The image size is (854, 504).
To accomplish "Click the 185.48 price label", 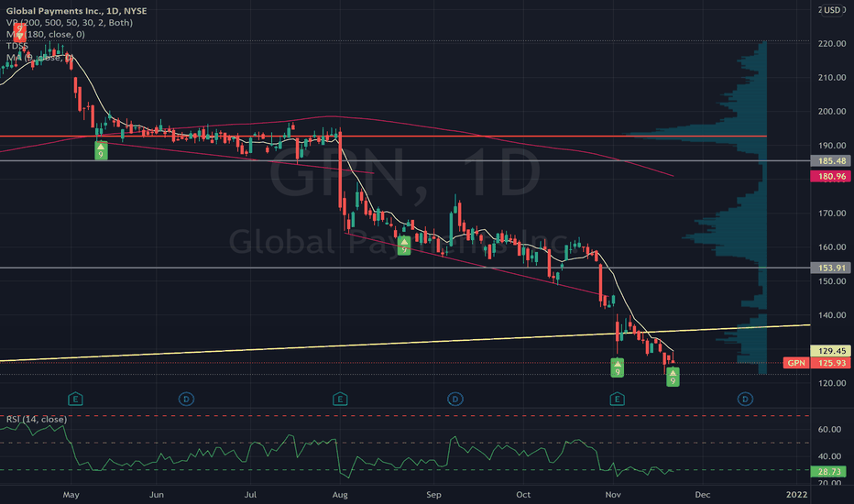I will [830, 160].
